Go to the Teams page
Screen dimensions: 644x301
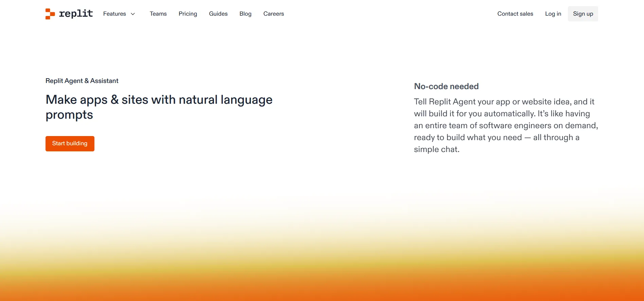click(158, 14)
